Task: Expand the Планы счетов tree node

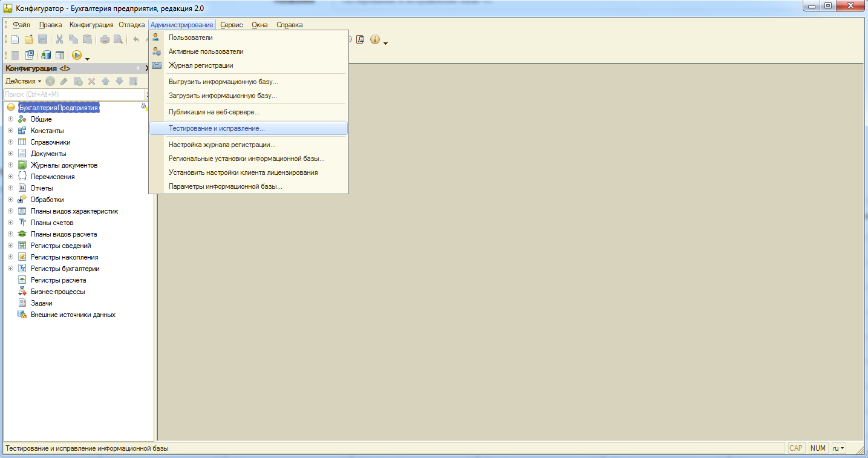Action: coord(10,223)
